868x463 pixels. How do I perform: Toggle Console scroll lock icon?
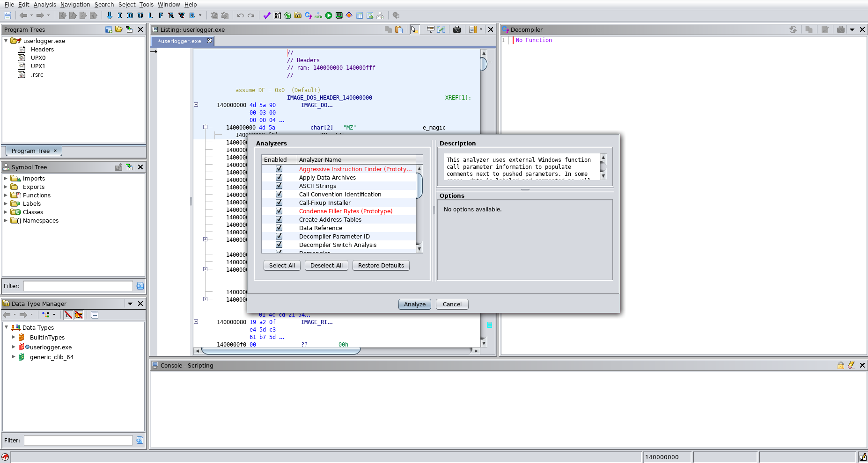[841, 365]
